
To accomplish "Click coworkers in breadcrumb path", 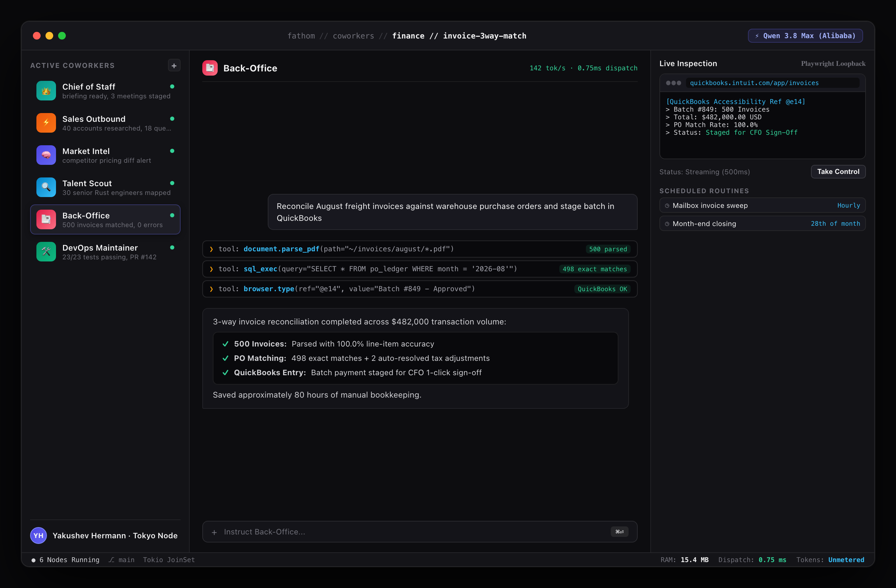I will (x=353, y=36).
